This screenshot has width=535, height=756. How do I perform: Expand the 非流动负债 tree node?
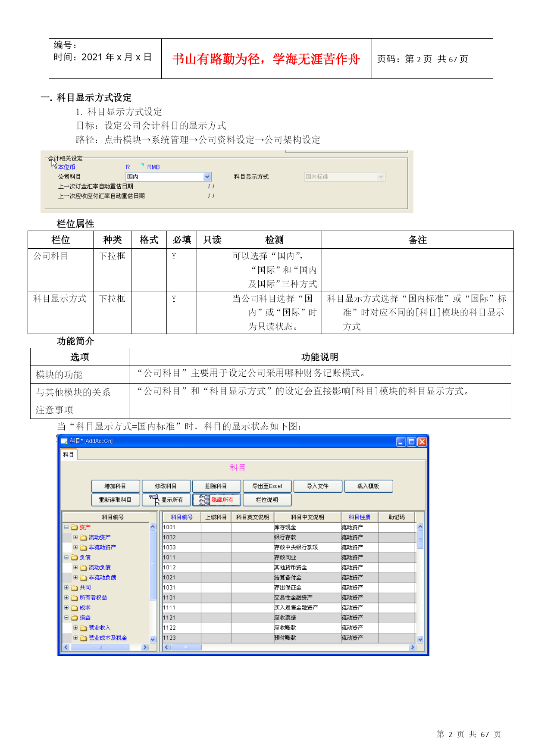tap(75, 578)
